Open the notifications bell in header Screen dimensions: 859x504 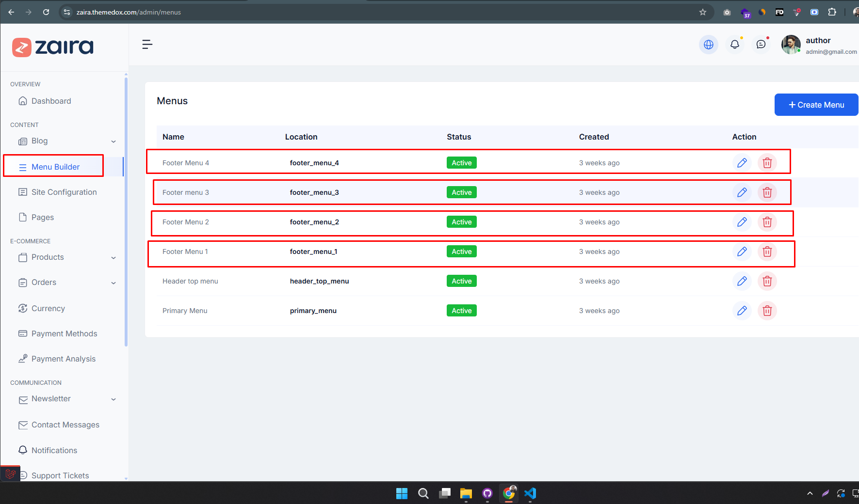pyautogui.click(x=734, y=45)
